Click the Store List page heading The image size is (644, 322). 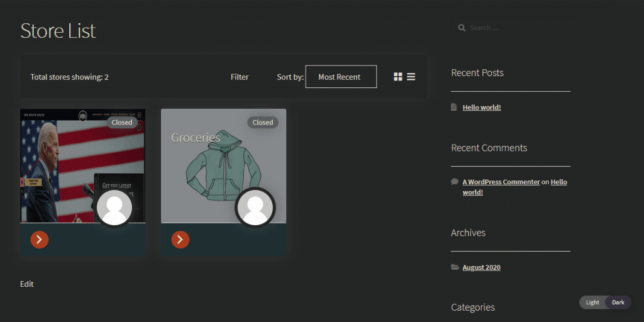(58, 31)
